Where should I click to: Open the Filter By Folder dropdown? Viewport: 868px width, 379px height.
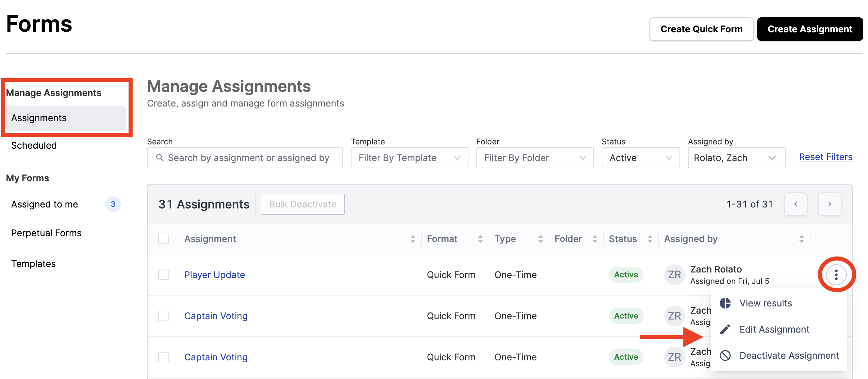point(534,157)
